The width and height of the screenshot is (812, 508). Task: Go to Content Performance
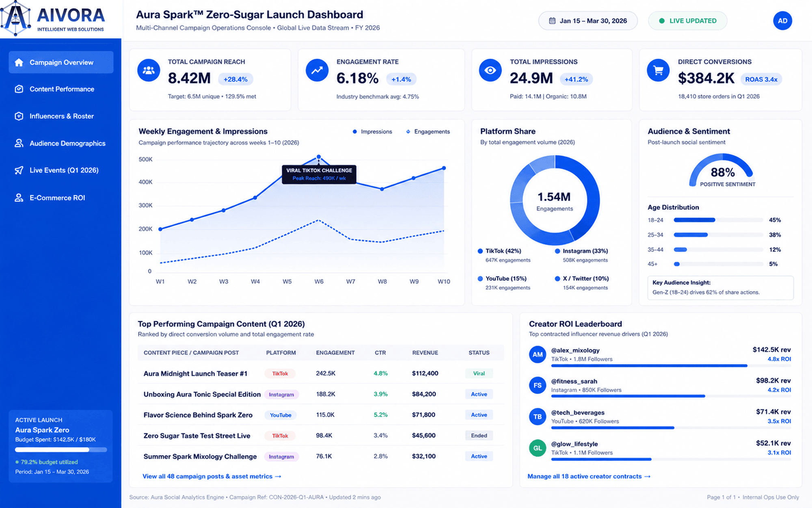(x=61, y=89)
